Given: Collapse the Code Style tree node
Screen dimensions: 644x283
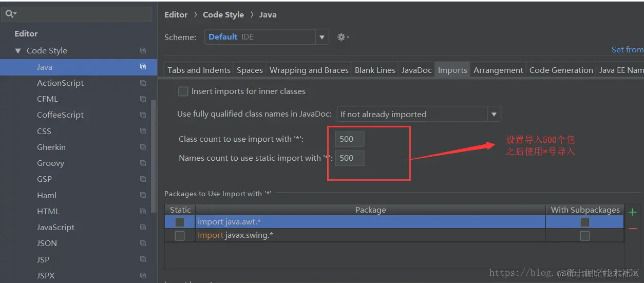Looking at the screenshot, I should click(x=18, y=51).
